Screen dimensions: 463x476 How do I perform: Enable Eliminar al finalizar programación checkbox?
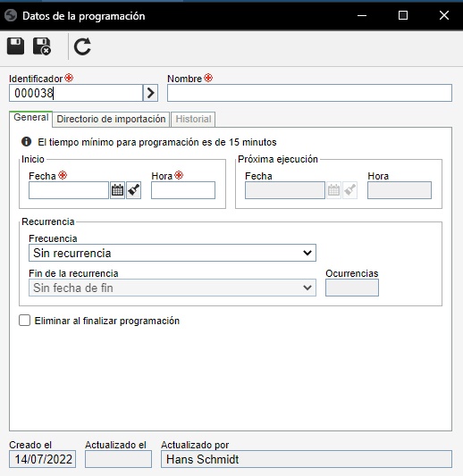tap(25, 321)
